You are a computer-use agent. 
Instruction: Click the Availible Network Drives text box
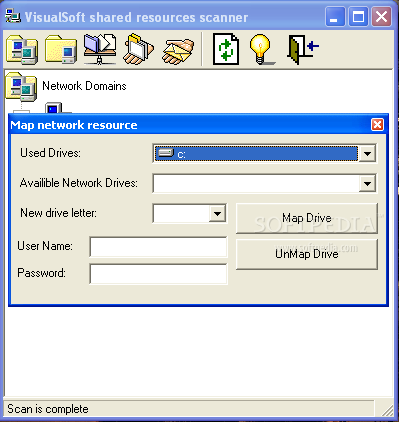point(256,183)
